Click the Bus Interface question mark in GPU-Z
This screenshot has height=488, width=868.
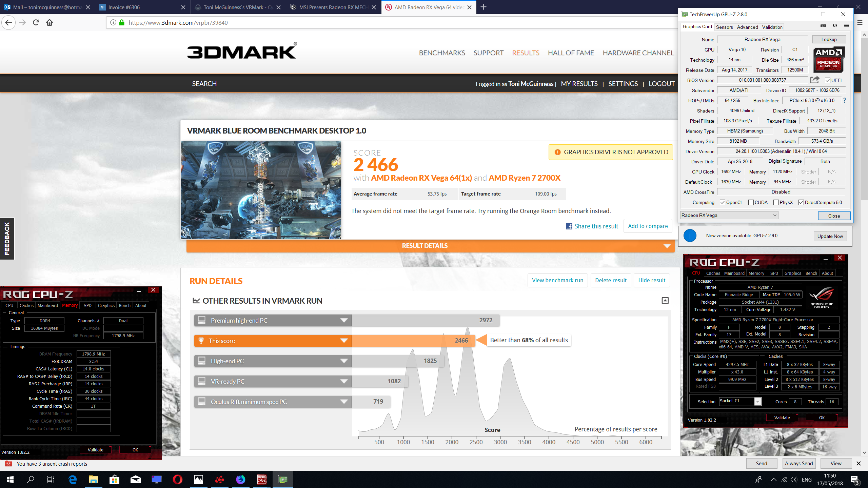click(845, 101)
